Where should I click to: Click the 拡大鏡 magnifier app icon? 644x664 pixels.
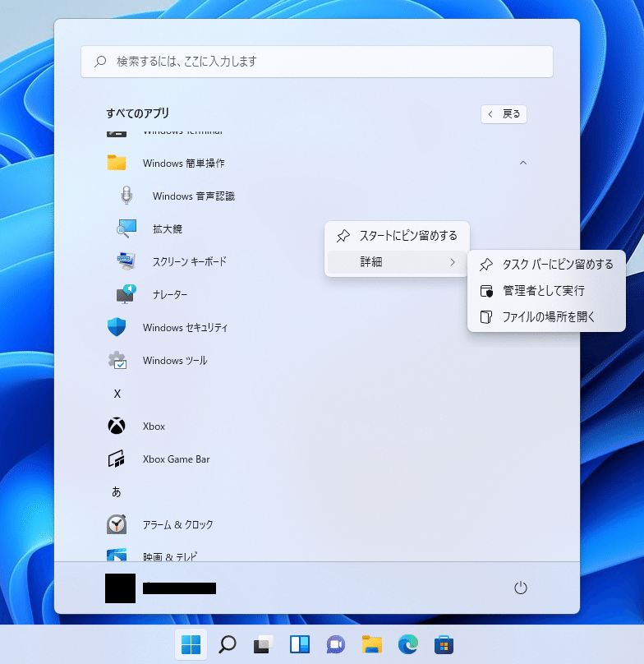click(x=126, y=228)
